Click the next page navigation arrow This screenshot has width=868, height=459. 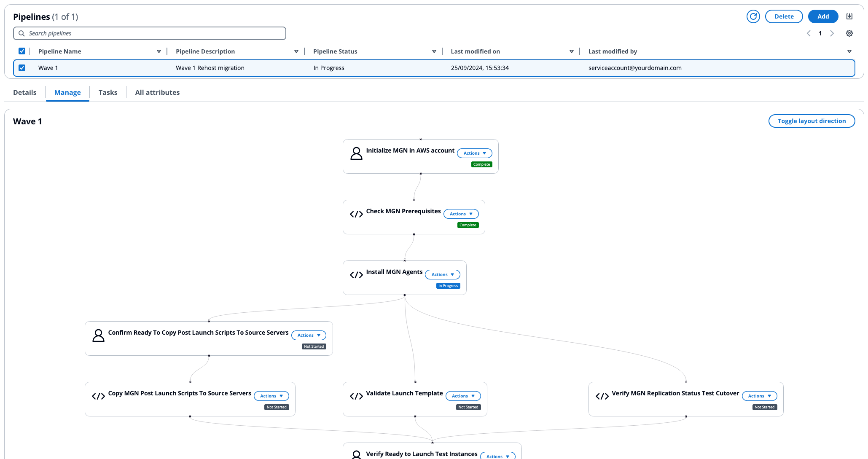tap(832, 33)
